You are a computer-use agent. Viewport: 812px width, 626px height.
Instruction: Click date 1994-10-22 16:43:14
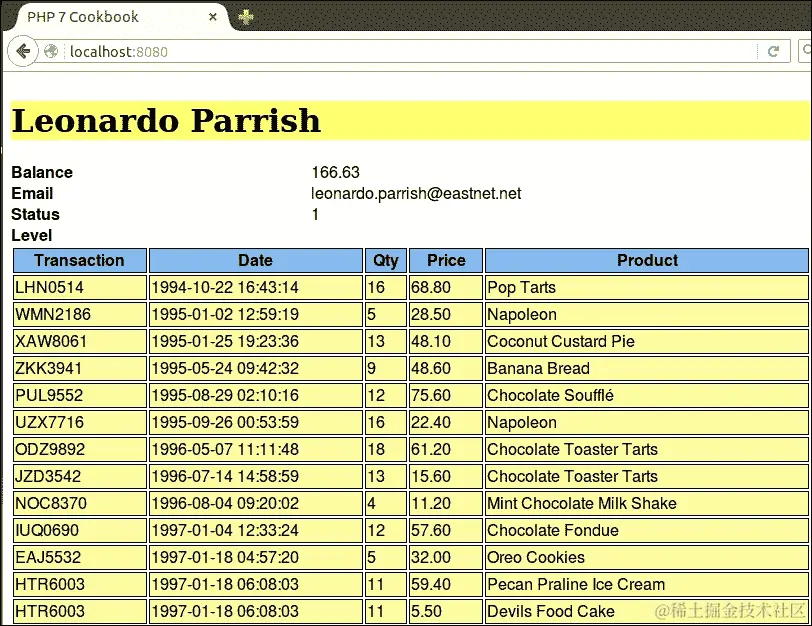pos(256,287)
